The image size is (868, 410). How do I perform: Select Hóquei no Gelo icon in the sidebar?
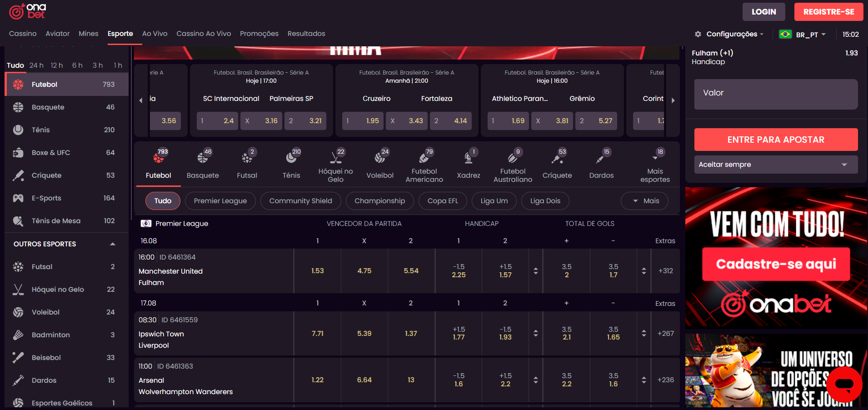click(x=18, y=290)
